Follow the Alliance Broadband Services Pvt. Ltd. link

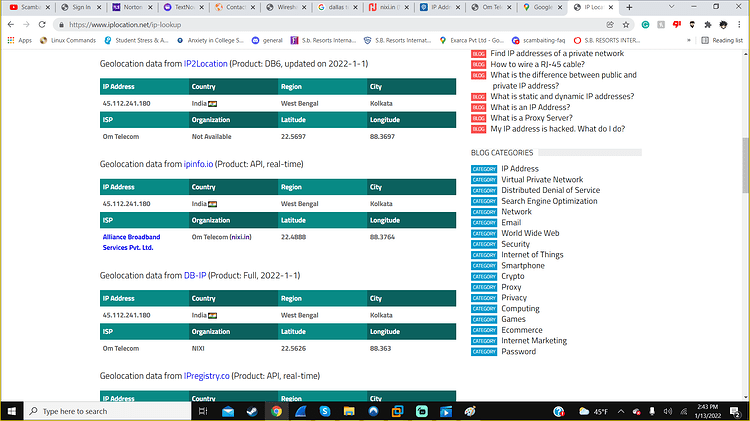tap(131, 242)
